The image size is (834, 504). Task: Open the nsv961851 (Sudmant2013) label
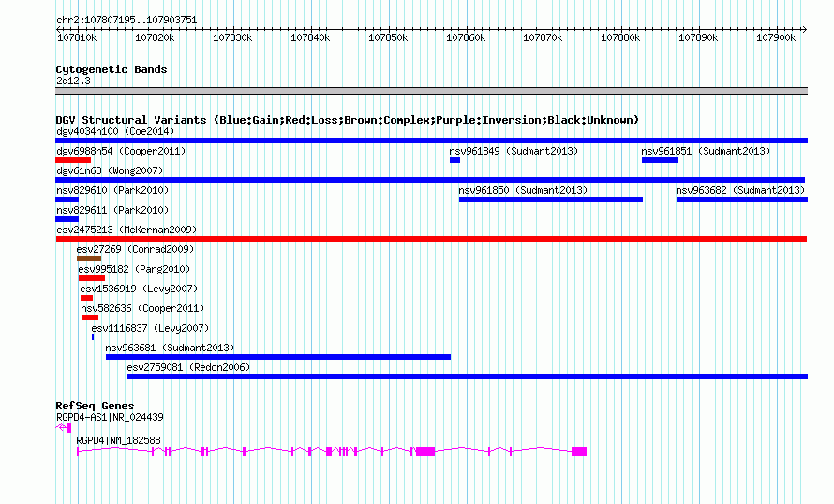click(x=706, y=151)
